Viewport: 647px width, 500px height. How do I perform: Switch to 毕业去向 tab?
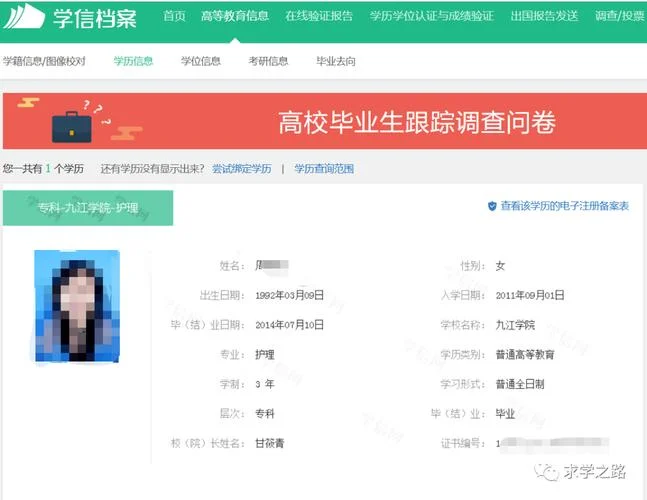[336, 61]
